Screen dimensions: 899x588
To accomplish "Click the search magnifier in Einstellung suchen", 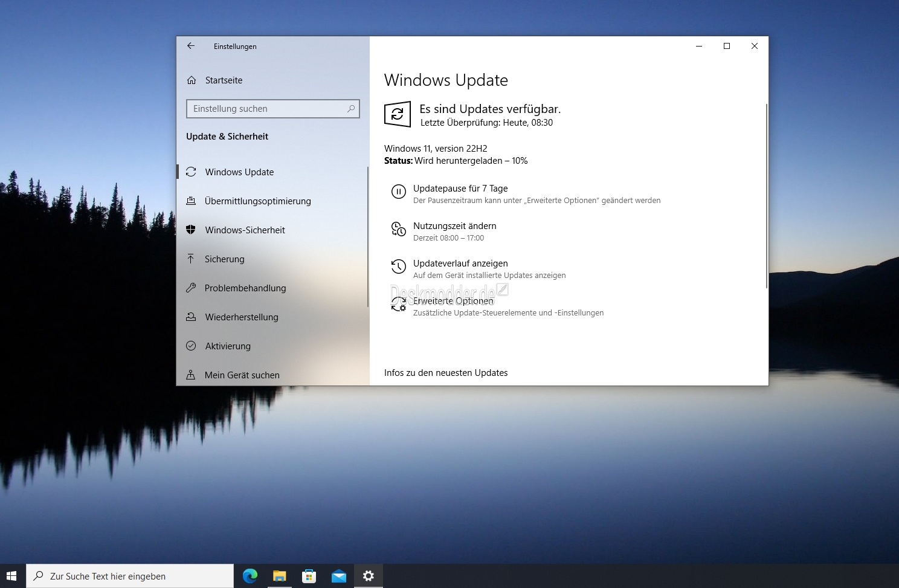I will point(351,109).
